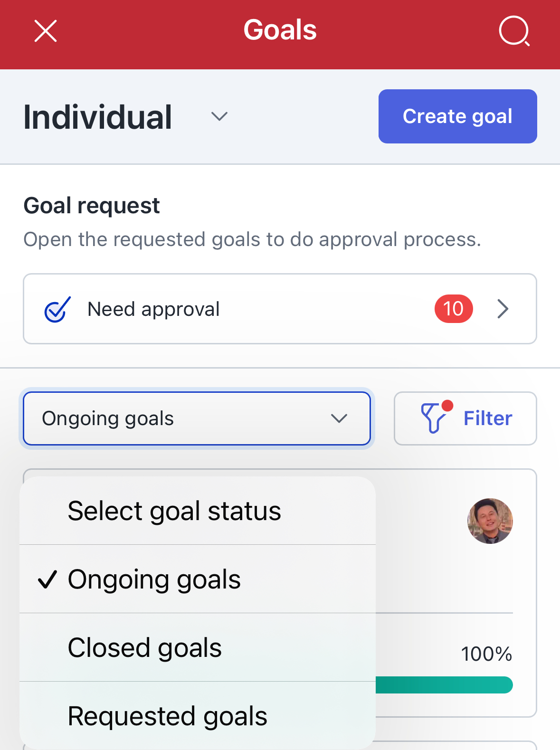Click the blue check icon beside Need approval

[x=57, y=310]
